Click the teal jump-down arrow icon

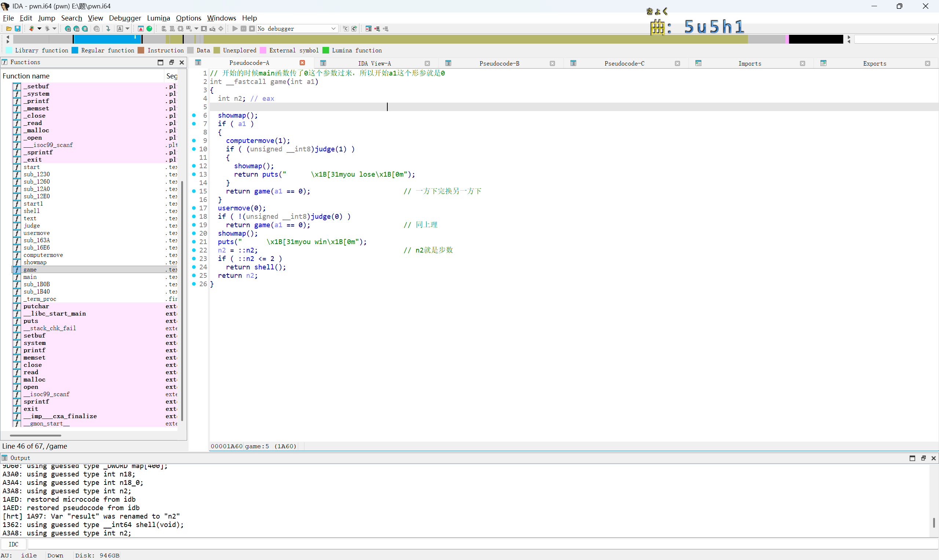click(x=108, y=29)
